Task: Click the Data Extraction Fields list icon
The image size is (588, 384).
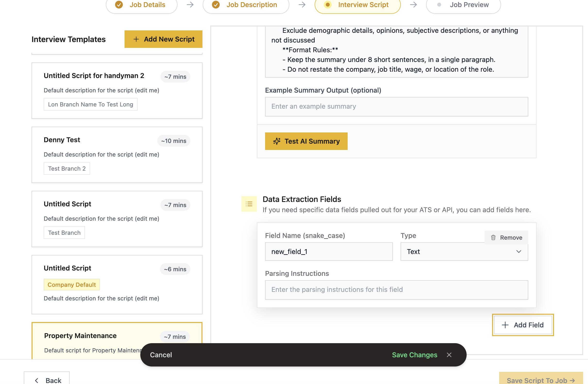Action: click(249, 204)
